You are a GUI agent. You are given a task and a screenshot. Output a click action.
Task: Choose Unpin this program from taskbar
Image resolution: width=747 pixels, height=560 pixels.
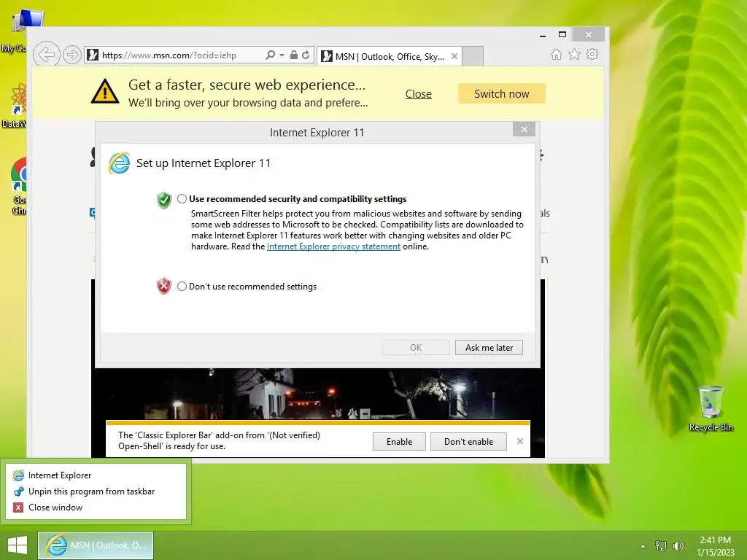click(96, 491)
